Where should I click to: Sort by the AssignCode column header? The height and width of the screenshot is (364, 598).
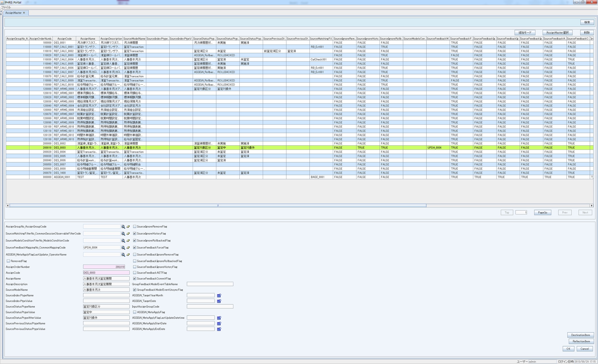pos(64,39)
